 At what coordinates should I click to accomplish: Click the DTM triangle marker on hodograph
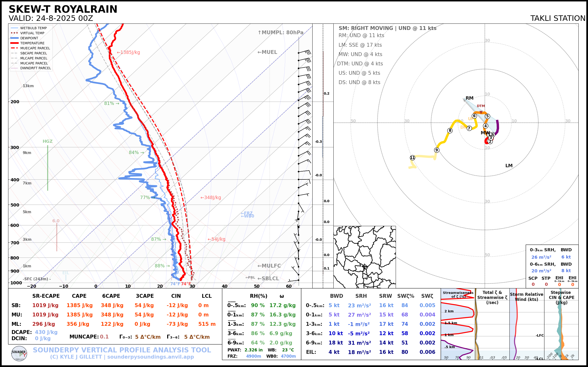pyautogui.click(x=481, y=112)
